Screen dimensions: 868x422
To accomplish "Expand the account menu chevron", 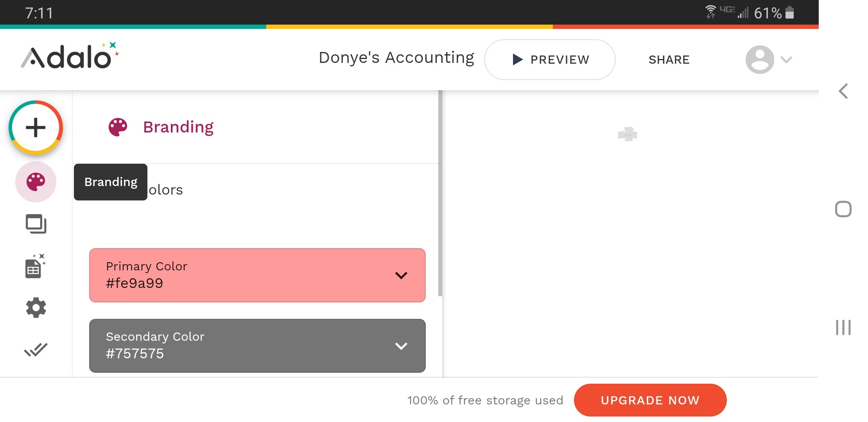I will click(x=786, y=60).
